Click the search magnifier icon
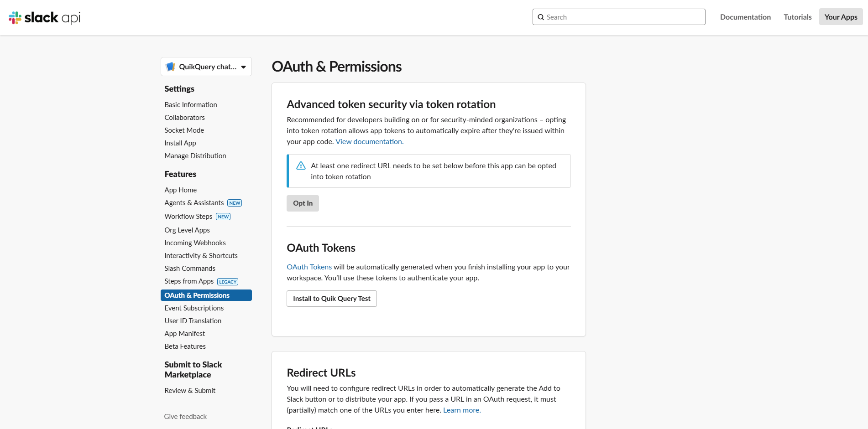Screen dimensions: 868x429 click(541, 17)
